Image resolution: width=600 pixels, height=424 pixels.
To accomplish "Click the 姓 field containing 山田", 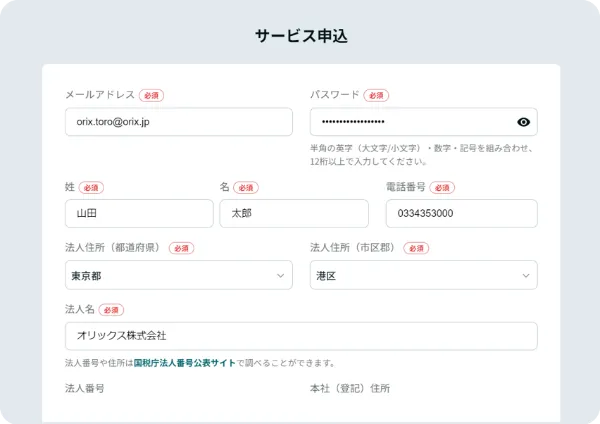I will point(139,213).
